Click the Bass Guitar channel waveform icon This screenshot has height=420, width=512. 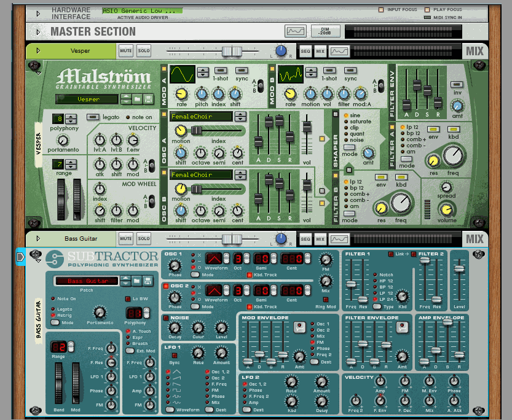[x=339, y=239]
